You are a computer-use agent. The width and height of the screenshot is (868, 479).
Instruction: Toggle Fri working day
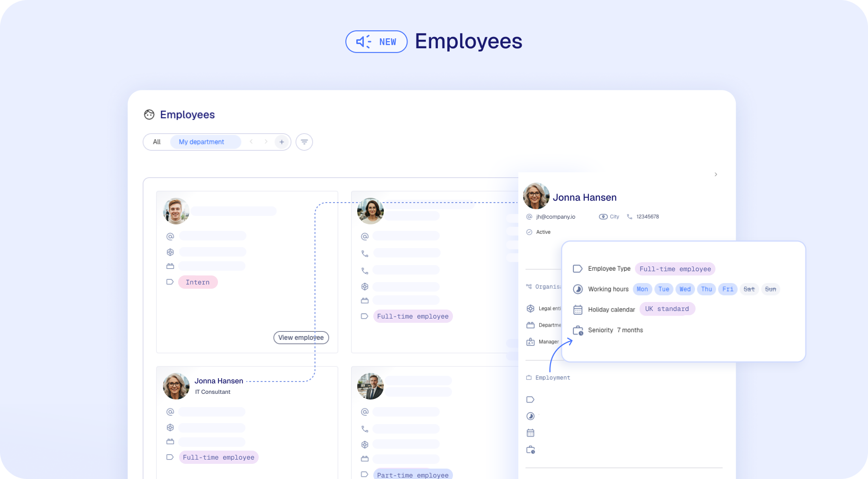pyautogui.click(x=728, y=289)
